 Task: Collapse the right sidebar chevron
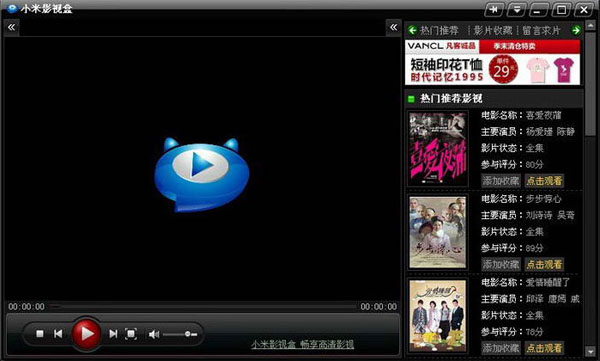(393, 27)
